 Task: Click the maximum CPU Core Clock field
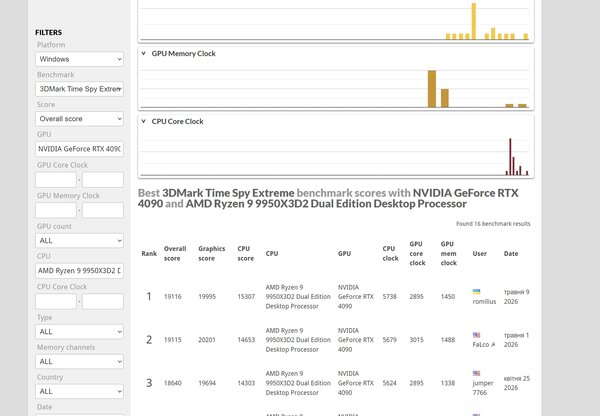(x=103, y=301)
